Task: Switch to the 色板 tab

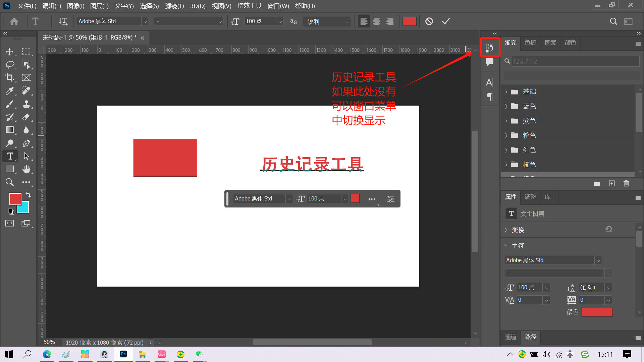Action: point(530,43)
